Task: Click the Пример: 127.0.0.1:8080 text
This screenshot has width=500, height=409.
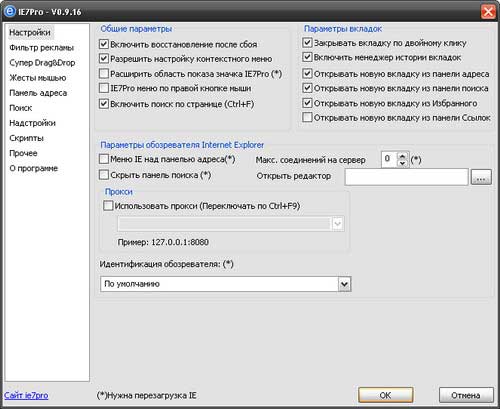Action: (x=163, y=242)
